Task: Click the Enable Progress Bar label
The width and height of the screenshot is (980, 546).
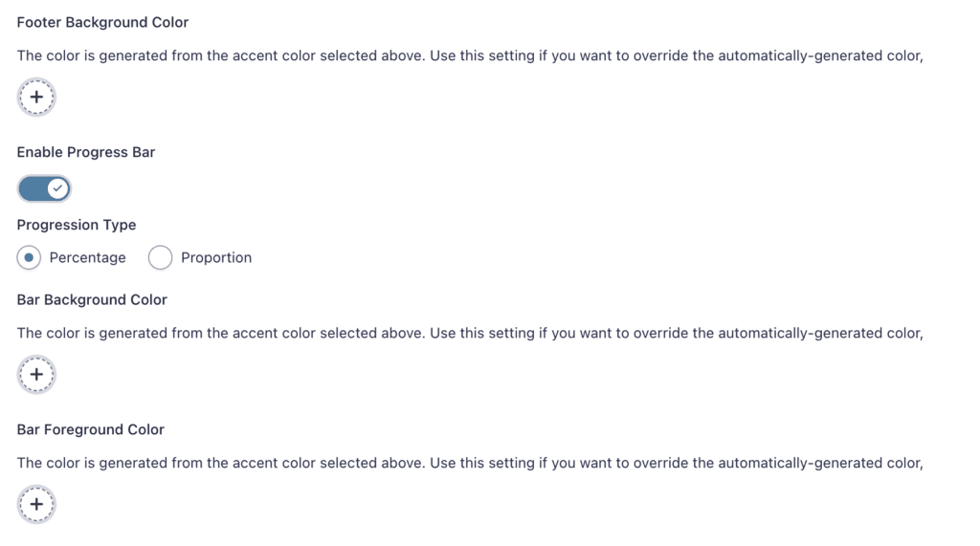Action: point(85,152)
